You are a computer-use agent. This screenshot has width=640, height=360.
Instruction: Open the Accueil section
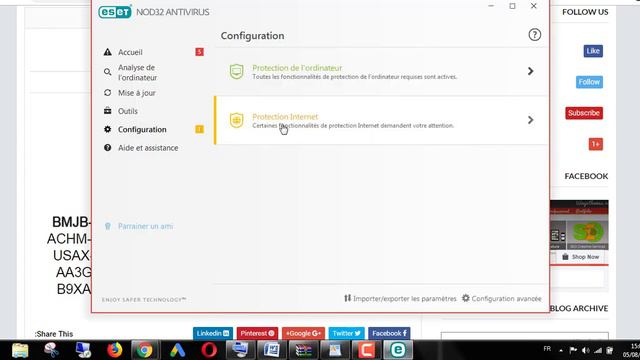pyautogui.click(x=130, y=52)
